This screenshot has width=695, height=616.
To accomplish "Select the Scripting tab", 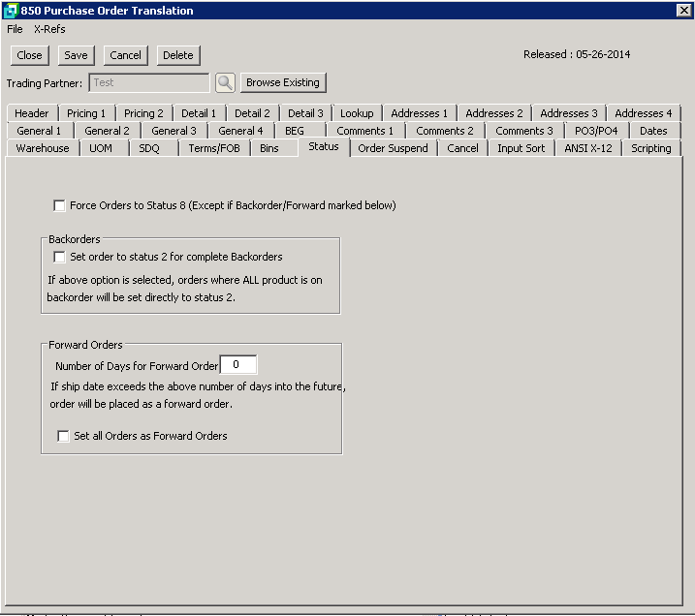I will (650, 148).
